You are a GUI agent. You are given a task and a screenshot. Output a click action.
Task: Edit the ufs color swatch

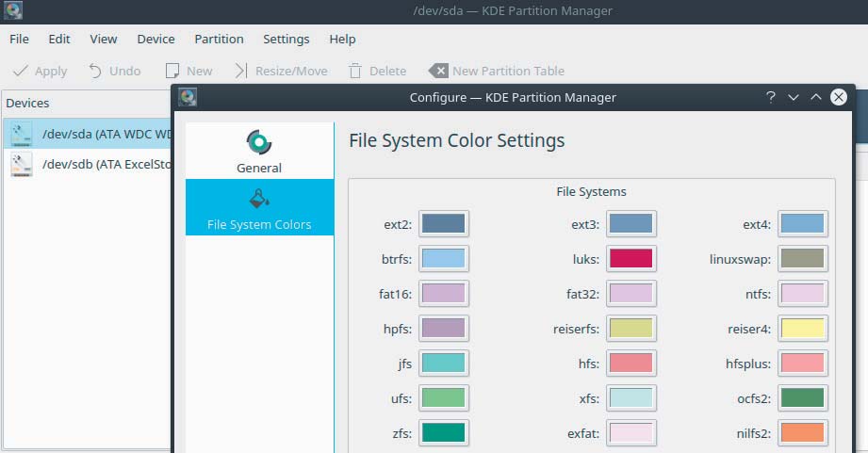[443, 397]
